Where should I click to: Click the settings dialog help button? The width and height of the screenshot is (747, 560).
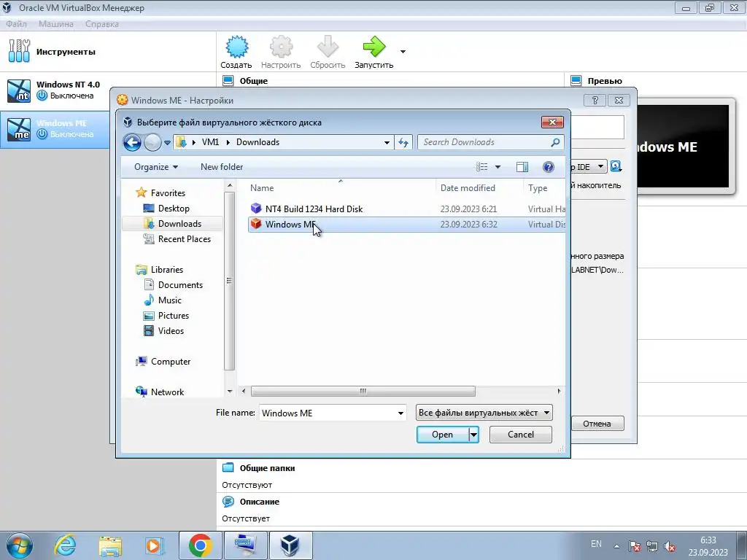[595, 100]
